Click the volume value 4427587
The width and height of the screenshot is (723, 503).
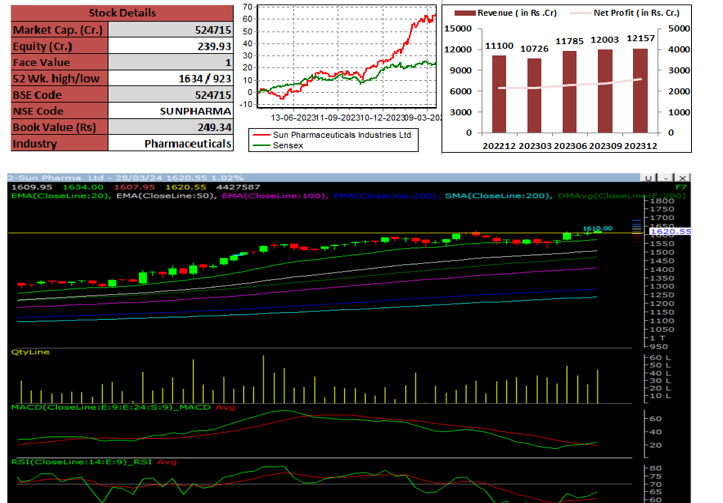pos(238,187)
